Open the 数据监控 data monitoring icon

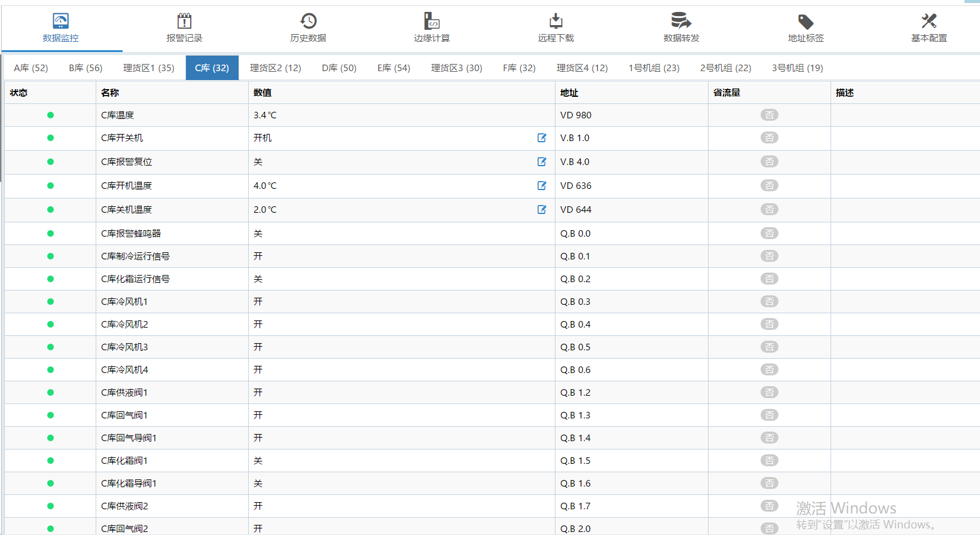coord(60,22)
